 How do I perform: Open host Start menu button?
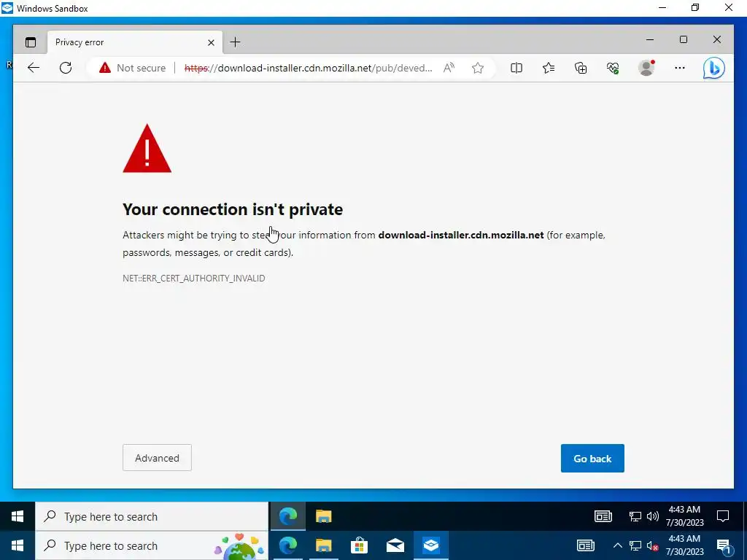pos(18,545)
